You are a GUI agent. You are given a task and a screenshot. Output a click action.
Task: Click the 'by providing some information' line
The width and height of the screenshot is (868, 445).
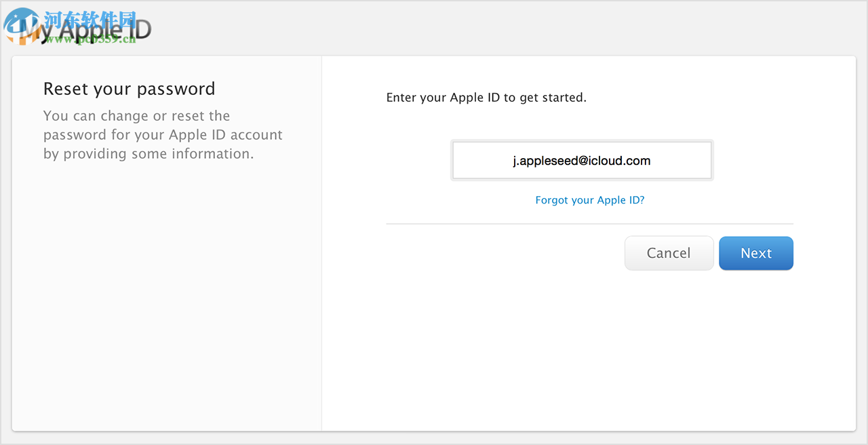tap(148, 154)
